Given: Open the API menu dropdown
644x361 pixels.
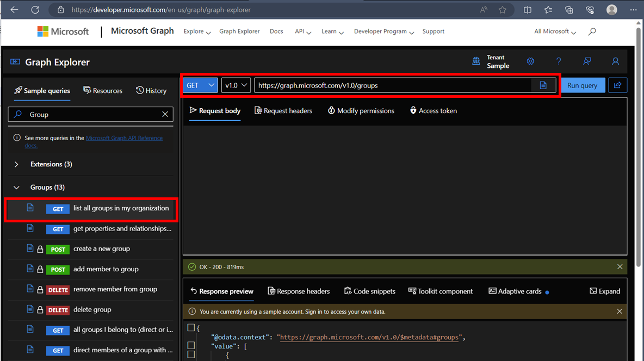Looking at the screenshot, I should [x=303, y=32].
